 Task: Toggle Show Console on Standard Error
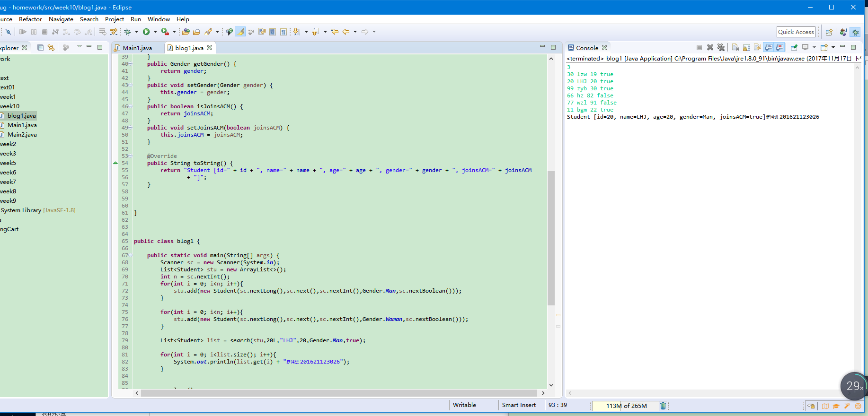[x=779, y=47]
